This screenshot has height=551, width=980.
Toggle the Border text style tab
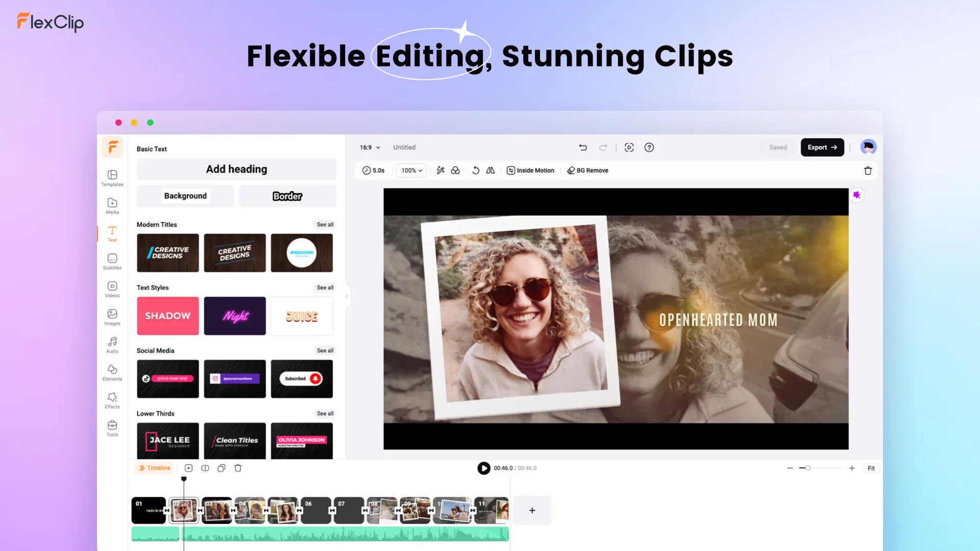[287, 196]
